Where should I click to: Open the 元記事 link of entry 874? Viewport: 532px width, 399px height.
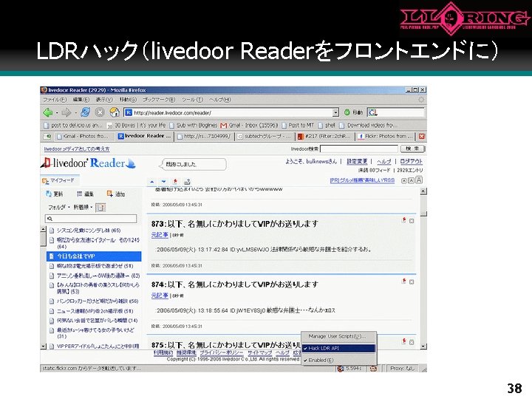(x=160, y=296)
